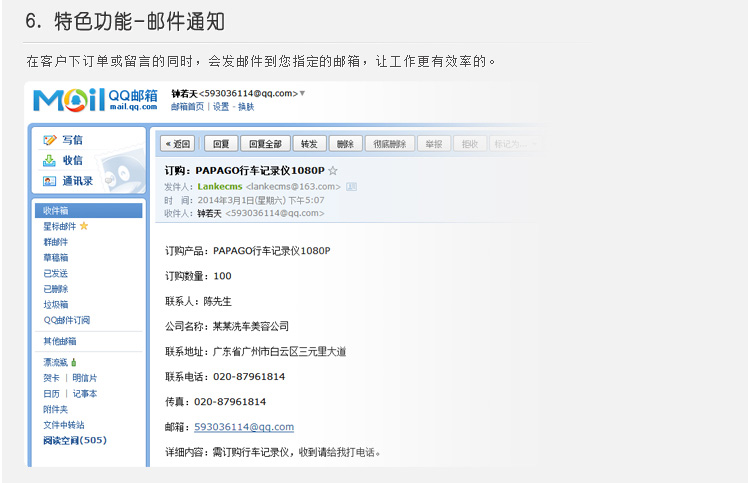The width and height of the screenshot is (750, 483).
Task: Open the 垃圾箱 spam folder
Action: click(55, 305)
